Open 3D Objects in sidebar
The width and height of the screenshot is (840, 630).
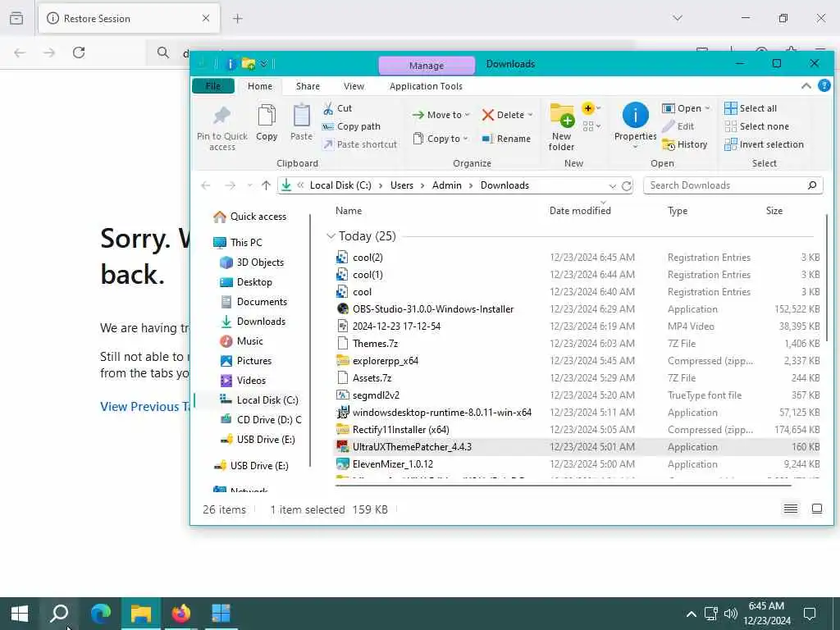coord(253,262)
